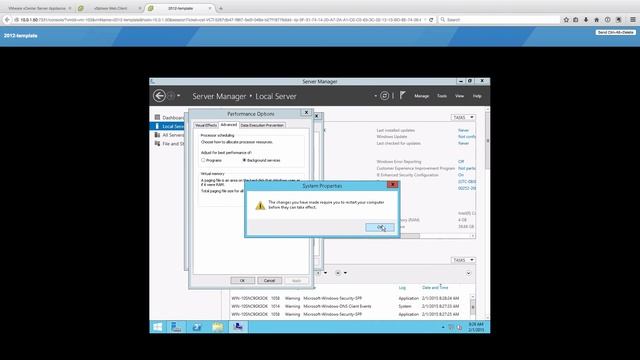
Task: Switch to the Visual Effects tab
Action: [x=206, y=125]
